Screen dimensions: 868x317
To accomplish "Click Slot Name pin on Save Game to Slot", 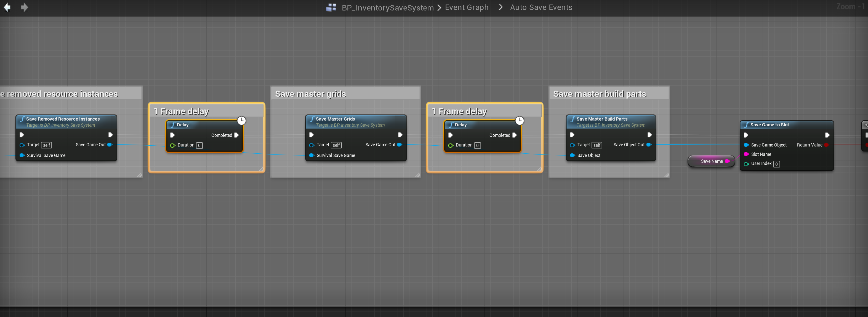I will (746, 154).
